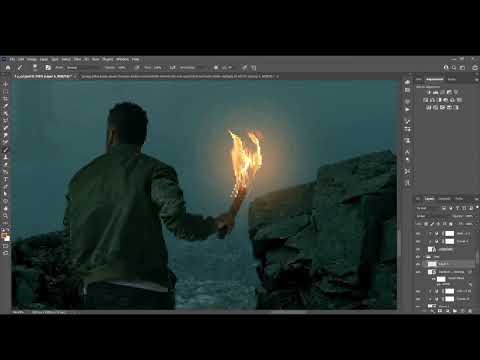Viewport: 480px width, 360px height.
Task: Add a Vibrance adjustment
Action: pyautogui.click(x=456, y=92)
